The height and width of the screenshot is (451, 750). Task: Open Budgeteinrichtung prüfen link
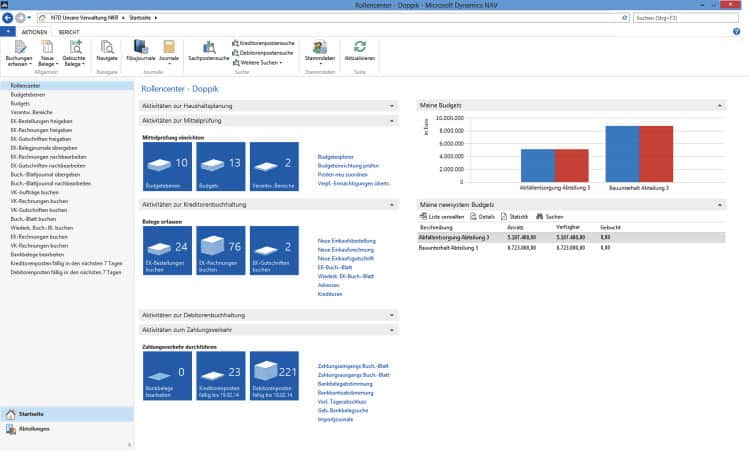point(348,165)
